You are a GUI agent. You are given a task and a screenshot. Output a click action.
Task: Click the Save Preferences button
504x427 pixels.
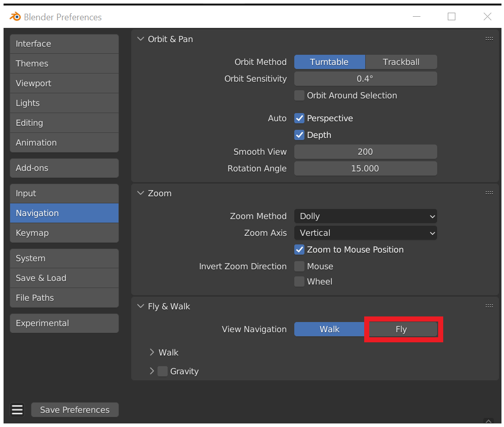point(74,409)
